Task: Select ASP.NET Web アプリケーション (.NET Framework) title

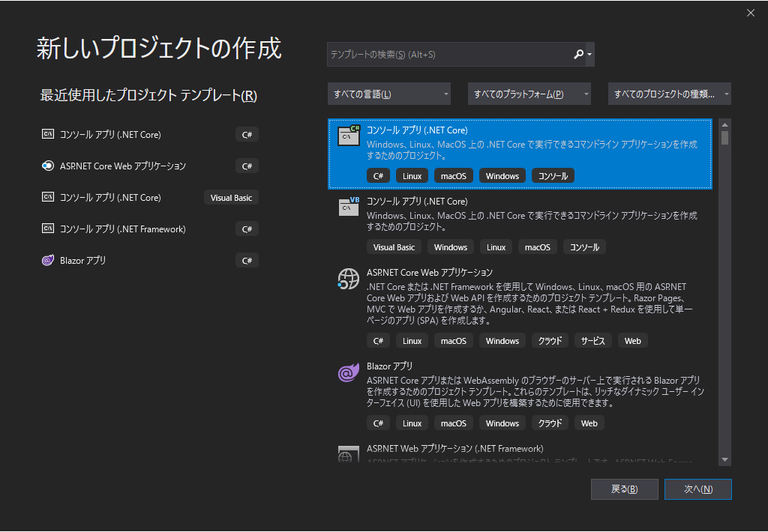Action: pyautogui.click(x=455, y=449)
